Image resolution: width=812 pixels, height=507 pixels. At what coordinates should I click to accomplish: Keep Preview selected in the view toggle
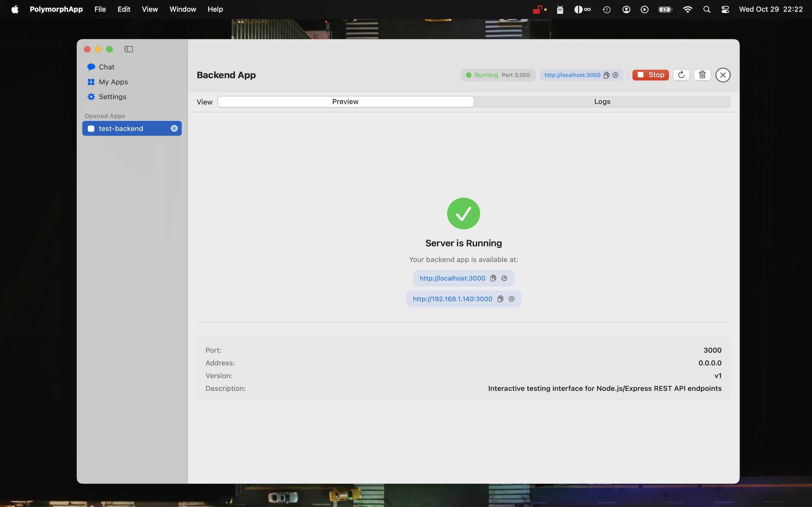(x=345, y=101)
